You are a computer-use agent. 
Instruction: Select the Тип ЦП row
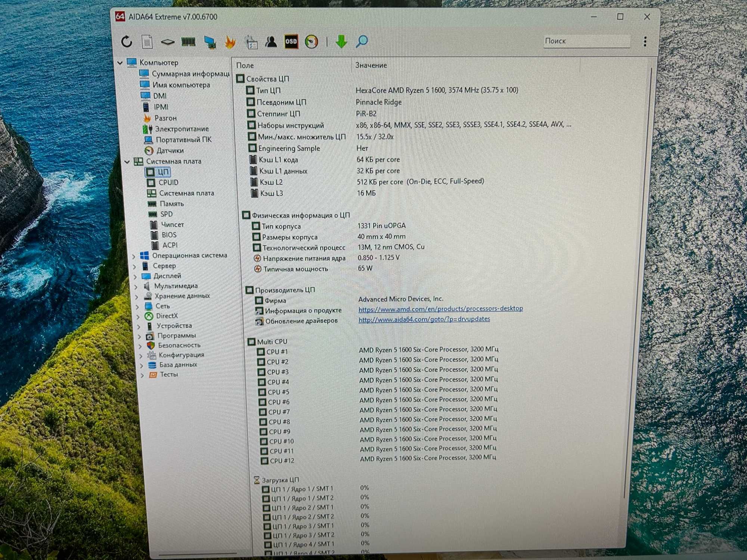coord(382,90)
